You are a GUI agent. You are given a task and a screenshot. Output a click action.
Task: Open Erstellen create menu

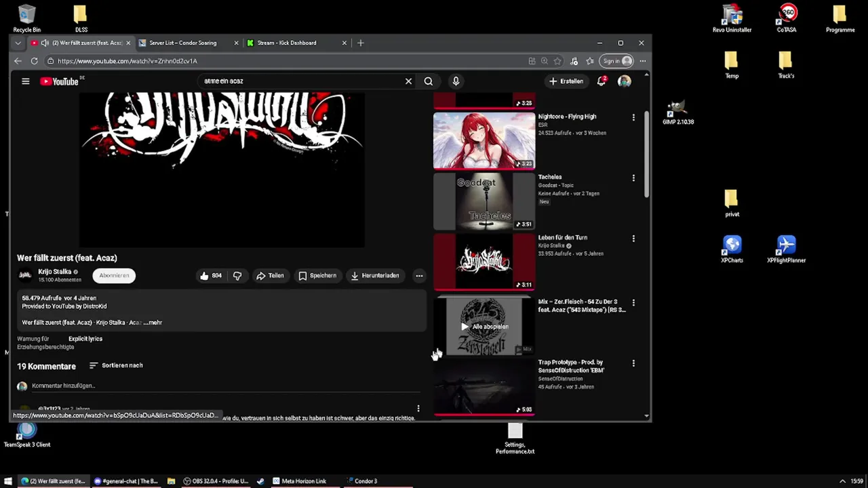click(566, 81)
